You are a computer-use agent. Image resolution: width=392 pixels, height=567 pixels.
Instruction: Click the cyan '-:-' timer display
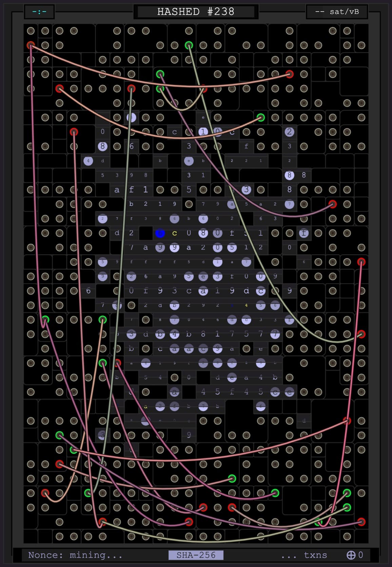pyautogui.click(x=39, y=12)
